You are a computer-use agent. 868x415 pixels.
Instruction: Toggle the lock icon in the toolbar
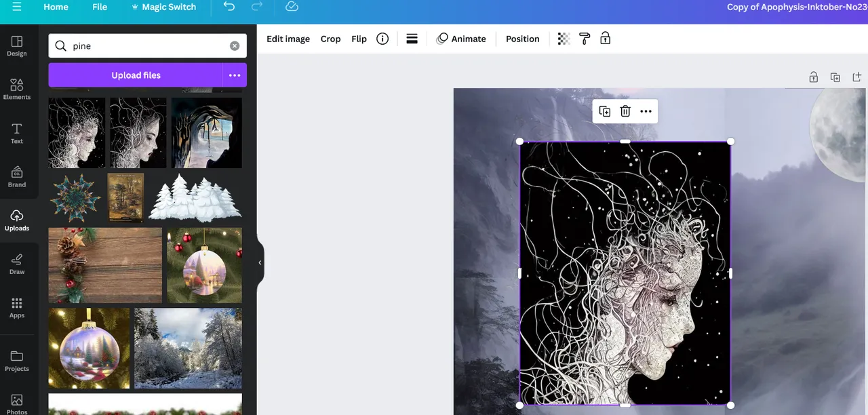tap(606, 39)
